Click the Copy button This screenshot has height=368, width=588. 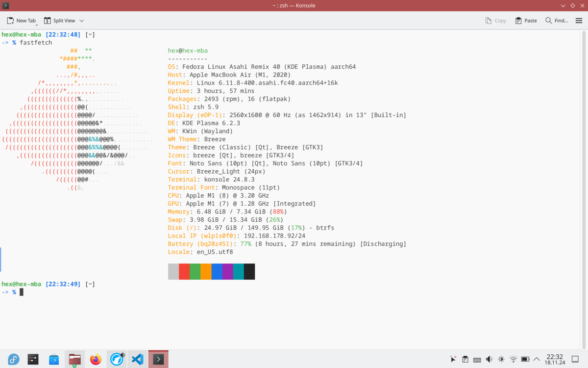495,21
